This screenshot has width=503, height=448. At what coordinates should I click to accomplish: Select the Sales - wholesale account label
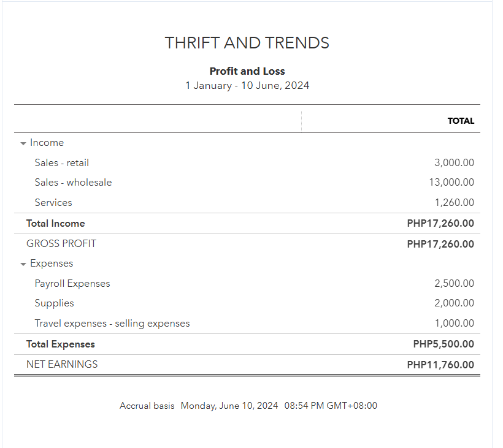coord(73,182)
